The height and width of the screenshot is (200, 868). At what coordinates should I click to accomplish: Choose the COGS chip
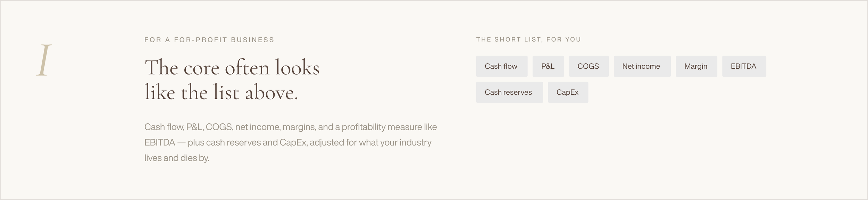(x=589, y=66)
